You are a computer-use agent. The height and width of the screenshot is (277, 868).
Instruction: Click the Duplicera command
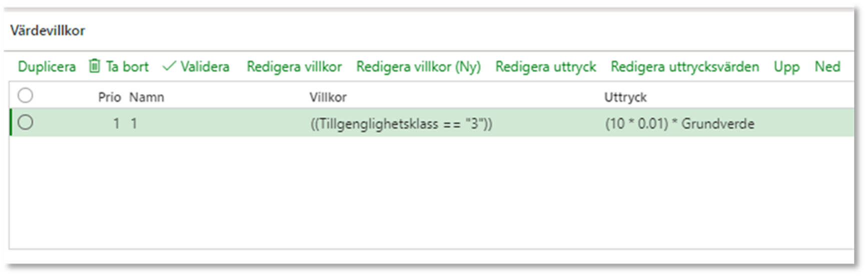coord(47,66)
